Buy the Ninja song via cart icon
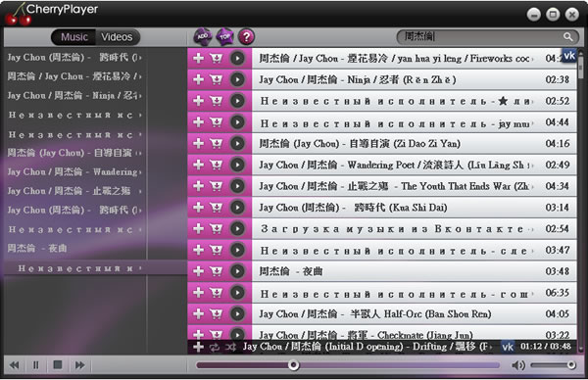 click(x=216, y=79)
